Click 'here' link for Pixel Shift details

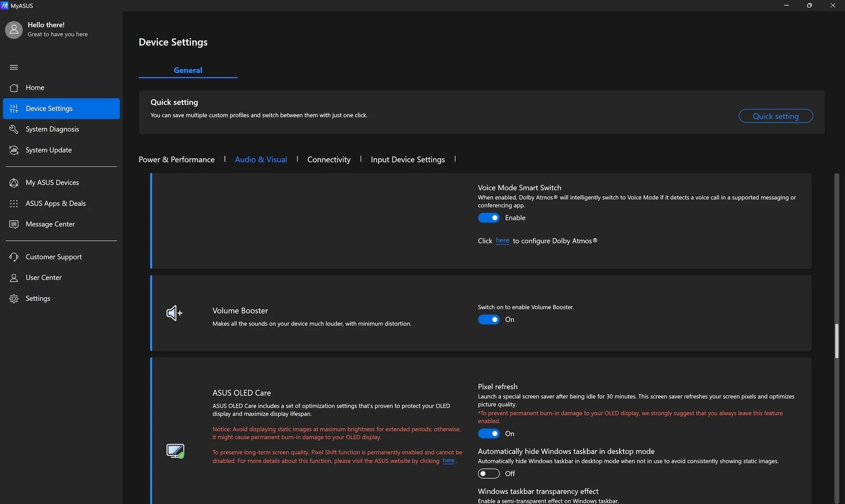tap(448, 460)
